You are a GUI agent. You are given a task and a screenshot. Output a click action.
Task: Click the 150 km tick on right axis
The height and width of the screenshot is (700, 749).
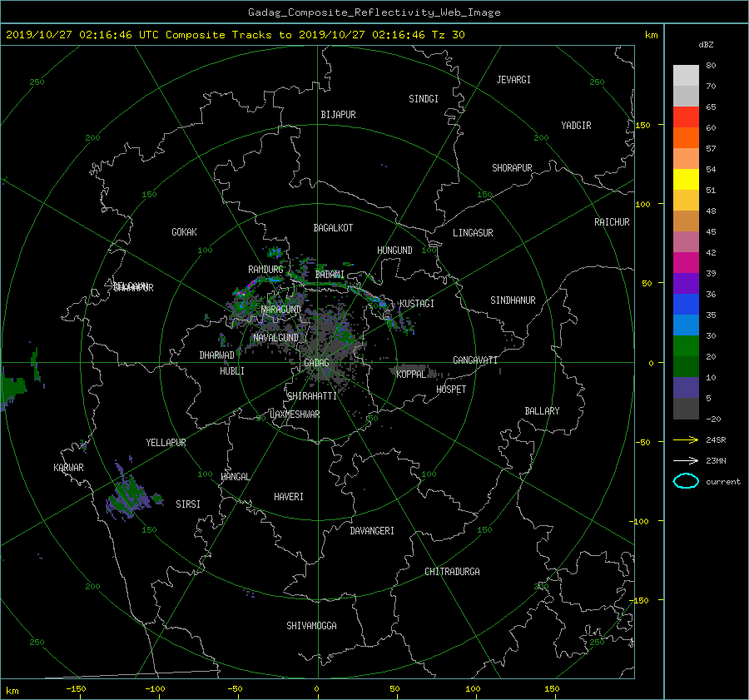[643, 125]
